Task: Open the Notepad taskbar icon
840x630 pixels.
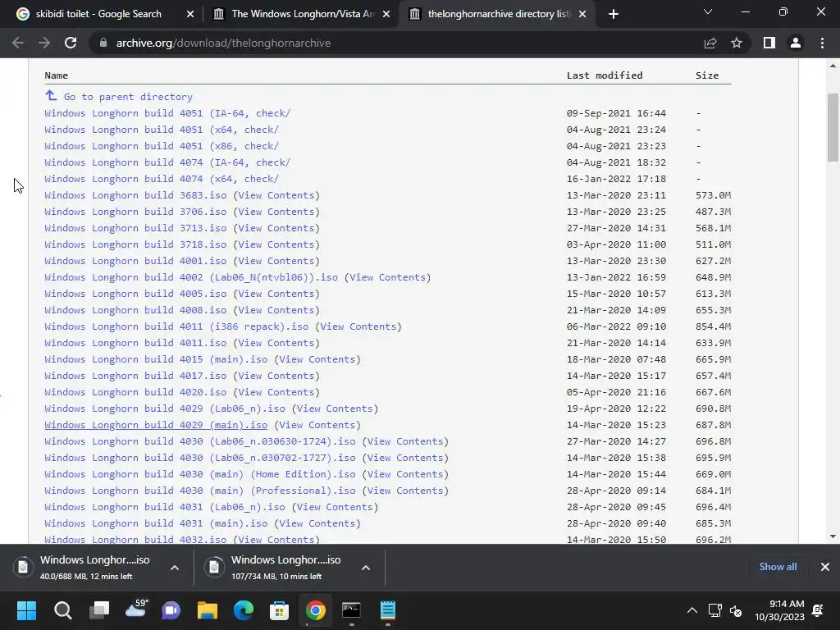Action: click(388, 610)
